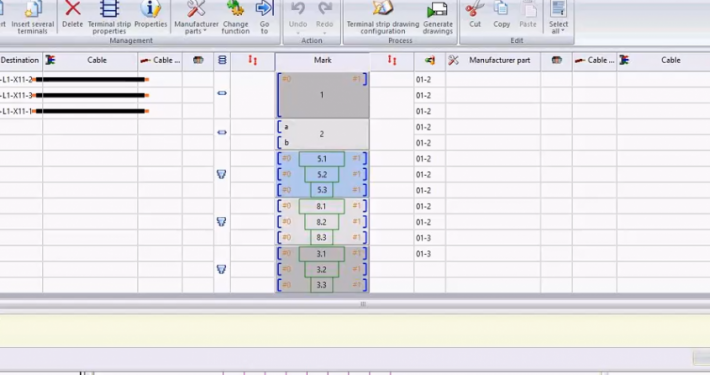
Task: Open the Go to dropdown
Action: 264,17
